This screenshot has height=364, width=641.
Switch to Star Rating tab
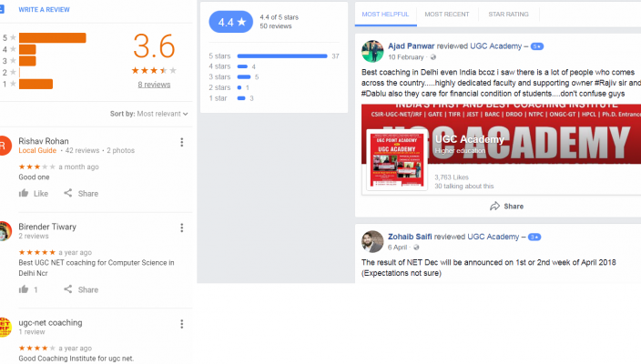509,15
